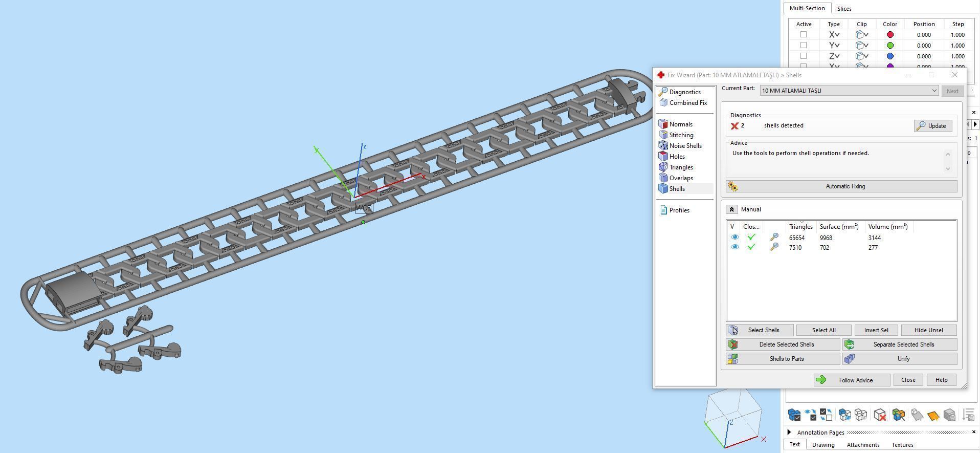
Task: Open the Combined Fix page
Action: click(x=688, y=103)
